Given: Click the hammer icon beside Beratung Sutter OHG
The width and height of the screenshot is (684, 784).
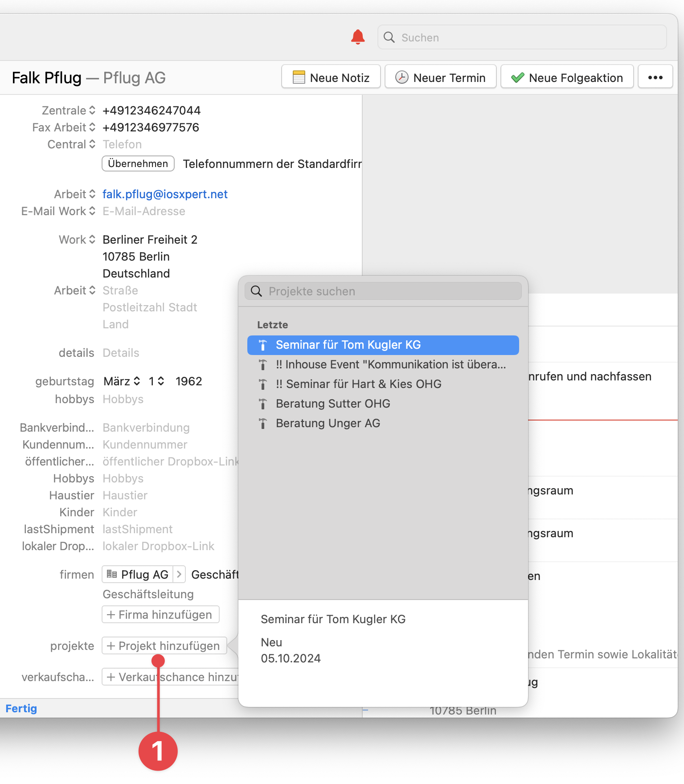Looking at the screenshot, I should [x=263, y=404].
